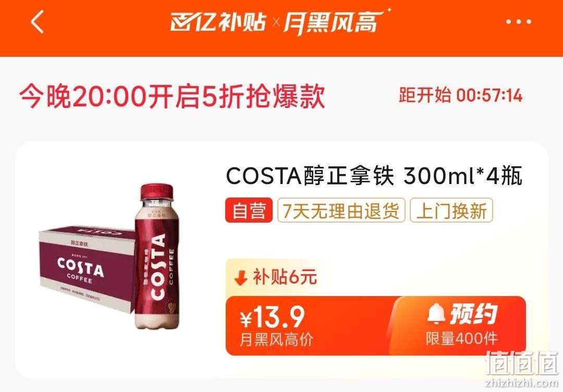Tap the bell reminder icon

436,313
